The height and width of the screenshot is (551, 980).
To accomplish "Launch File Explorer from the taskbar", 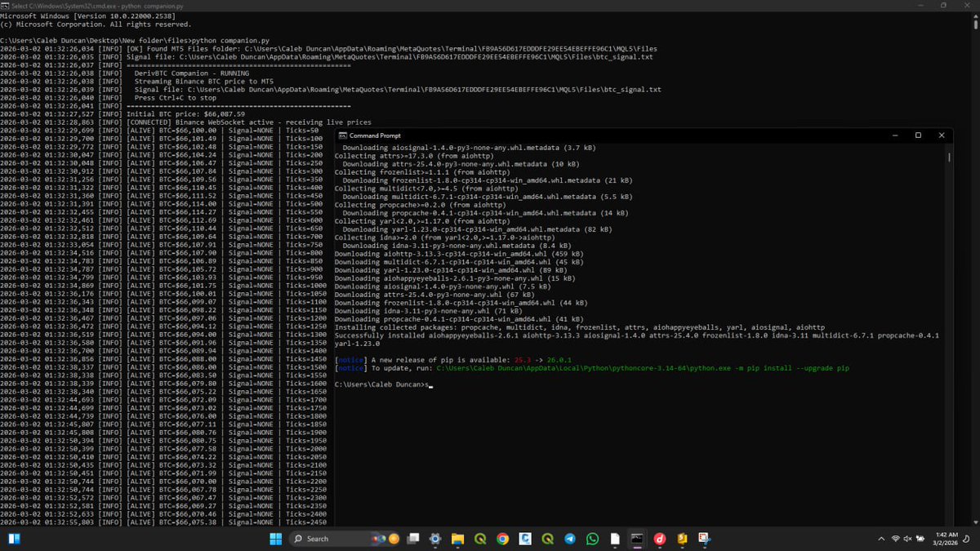I will (458, 539).
